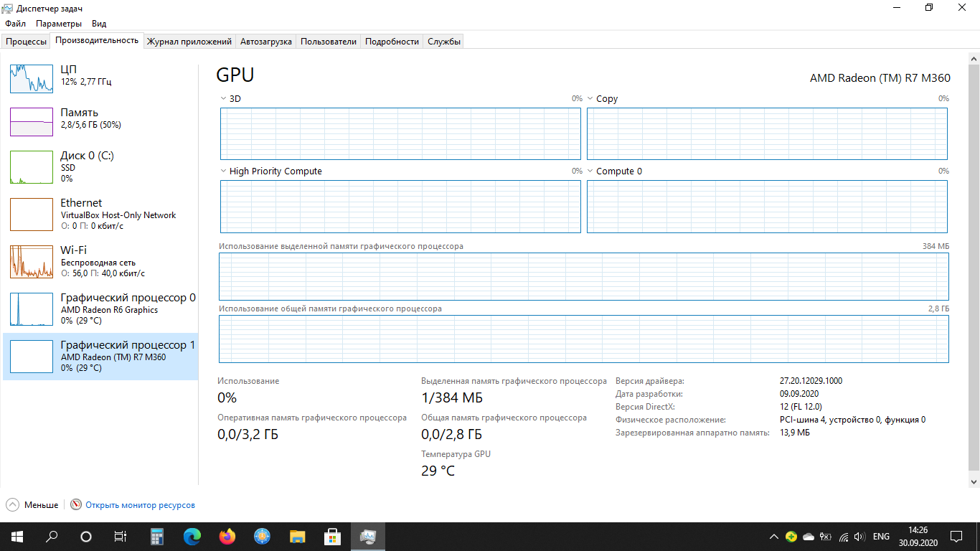Click the 29 °C GPU temperature value
980x551 pixels.
tap(438, 471)
